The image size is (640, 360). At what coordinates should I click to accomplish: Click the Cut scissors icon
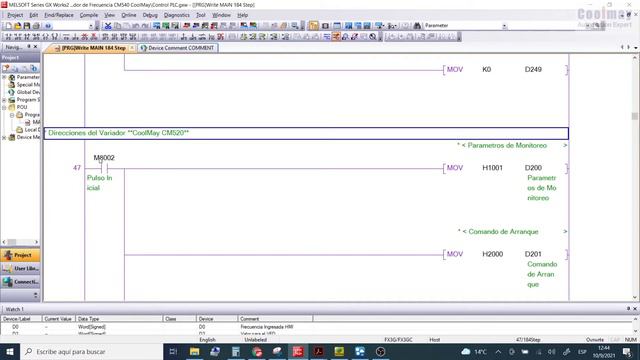point(108,26)
